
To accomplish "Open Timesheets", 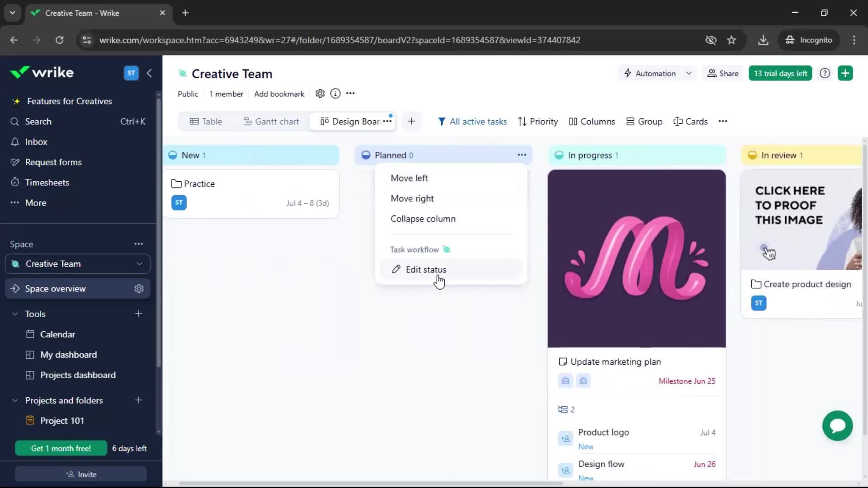I will [47, 183].
